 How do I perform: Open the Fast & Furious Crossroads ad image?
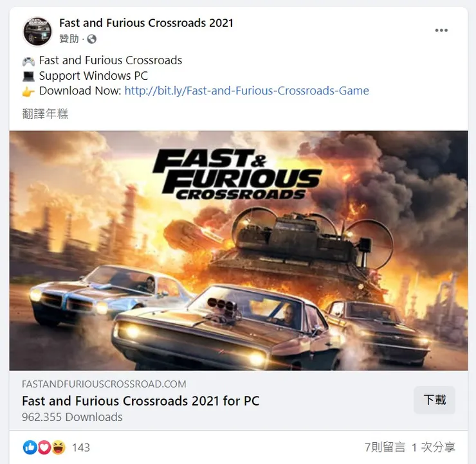238,251
